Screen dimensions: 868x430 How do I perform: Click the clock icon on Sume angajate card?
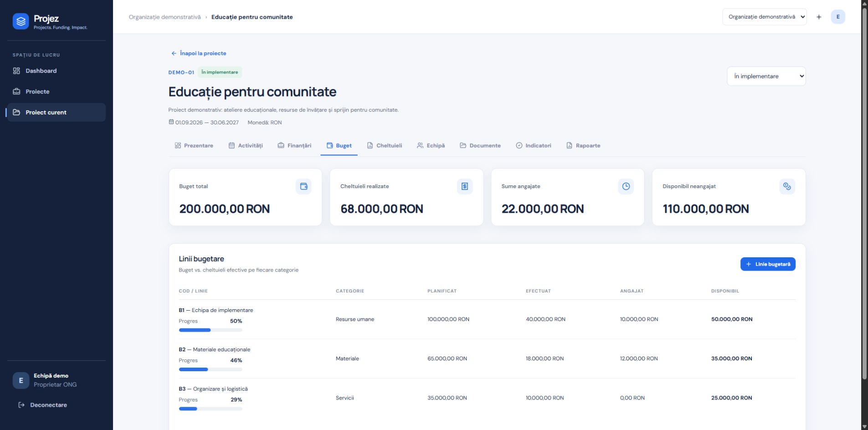pyautogui.click(x=626, y=186)
